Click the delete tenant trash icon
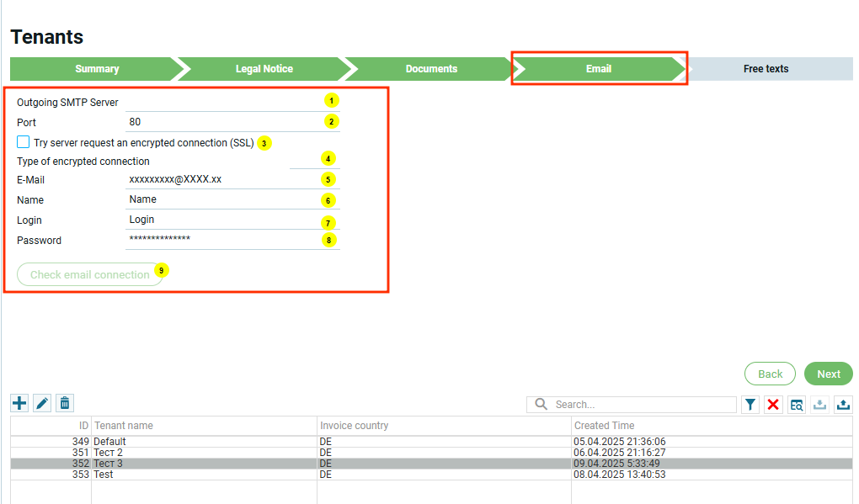 65,403
